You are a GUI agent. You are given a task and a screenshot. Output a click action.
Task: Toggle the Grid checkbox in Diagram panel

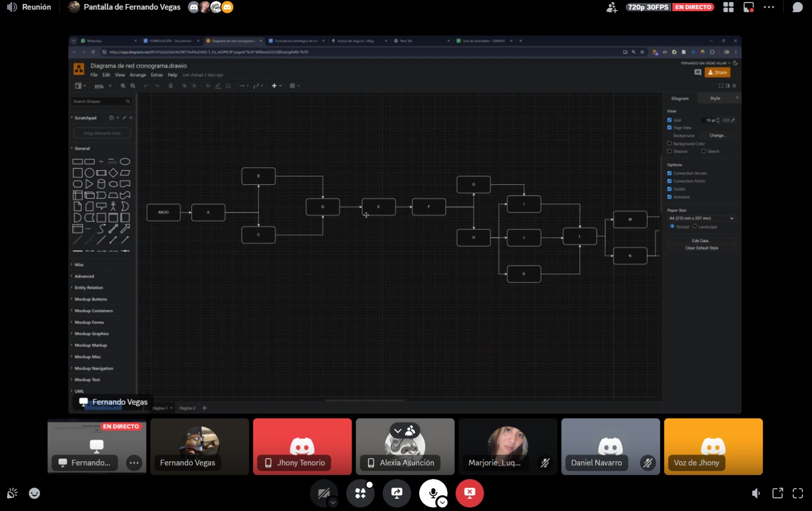click(x=669, y=120)
